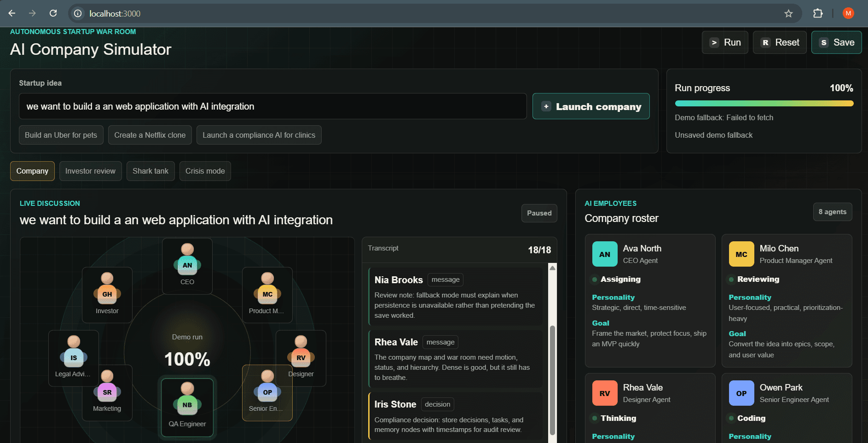Pick the 'Build an Uber for pets' suggestion
Image resolution: width=868 pixels, height=443 pixels.
[x=61, y=135]
